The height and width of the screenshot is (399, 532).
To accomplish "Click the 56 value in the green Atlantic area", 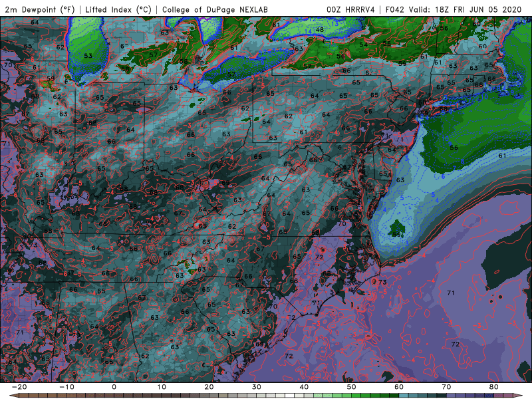I will (454, 148).
